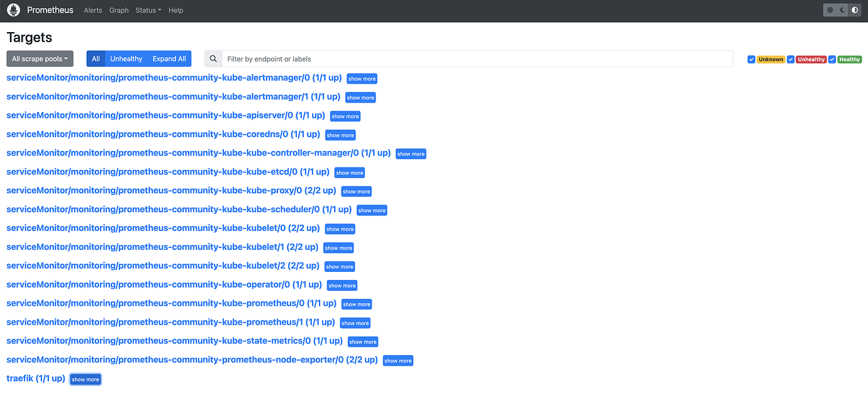Focus the filter by endpoint or labels field
Viewport: 868px width, 394px height.
478,59
